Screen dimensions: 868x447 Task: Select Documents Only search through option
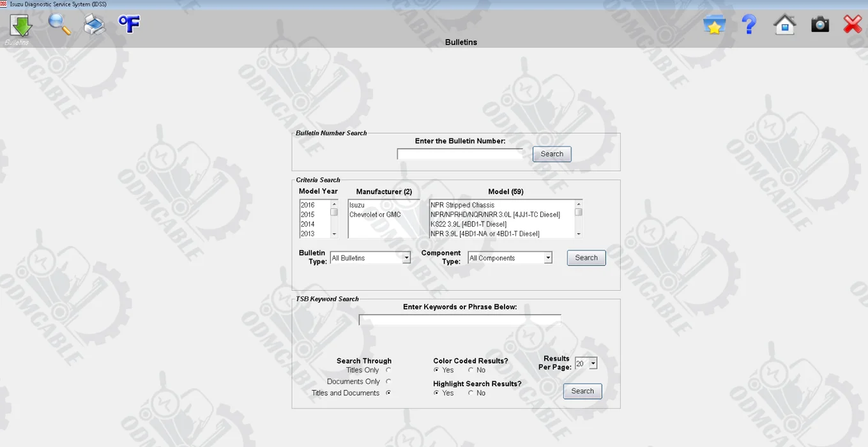tap(388, 381)
